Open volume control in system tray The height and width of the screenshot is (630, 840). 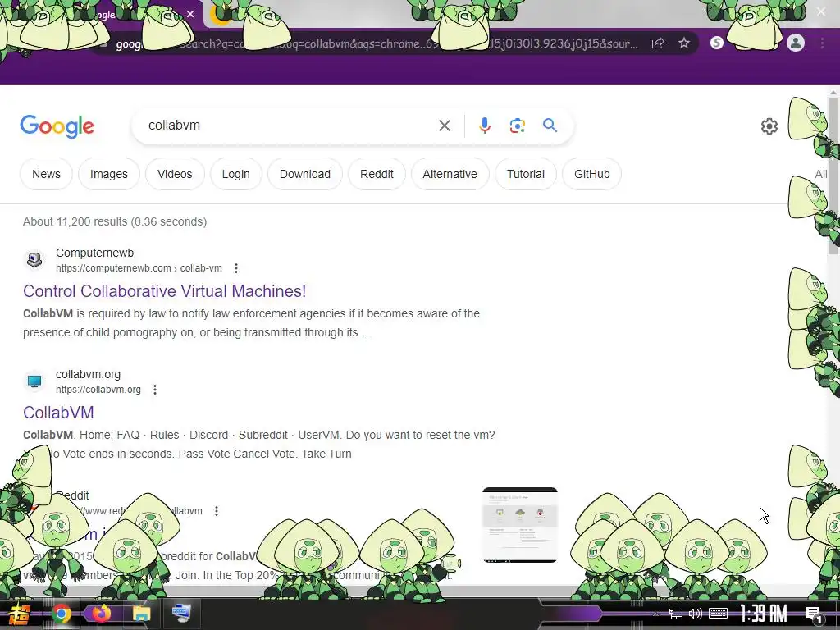pos(696,614)
